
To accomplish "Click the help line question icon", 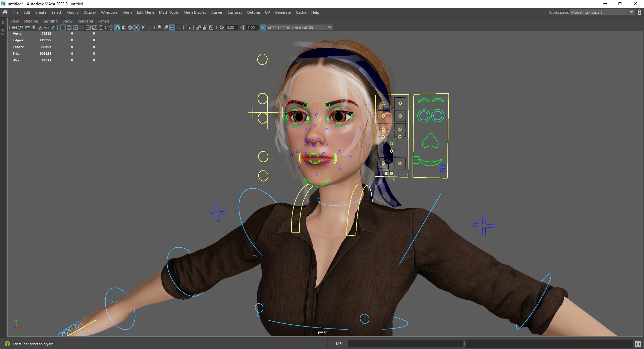I will [x=7, y=344].
